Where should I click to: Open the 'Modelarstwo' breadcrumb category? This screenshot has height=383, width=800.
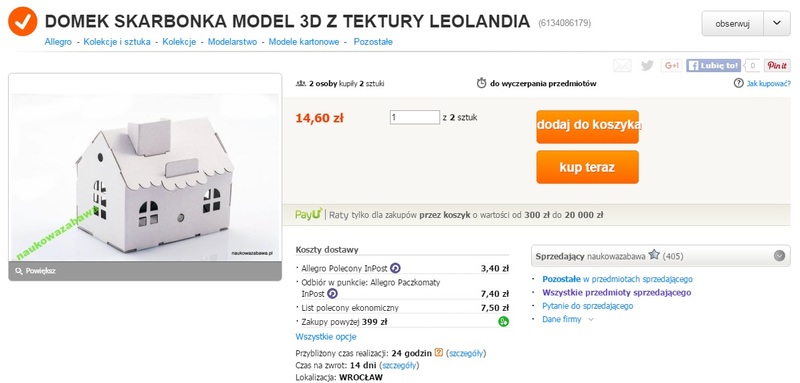[232, 42]
